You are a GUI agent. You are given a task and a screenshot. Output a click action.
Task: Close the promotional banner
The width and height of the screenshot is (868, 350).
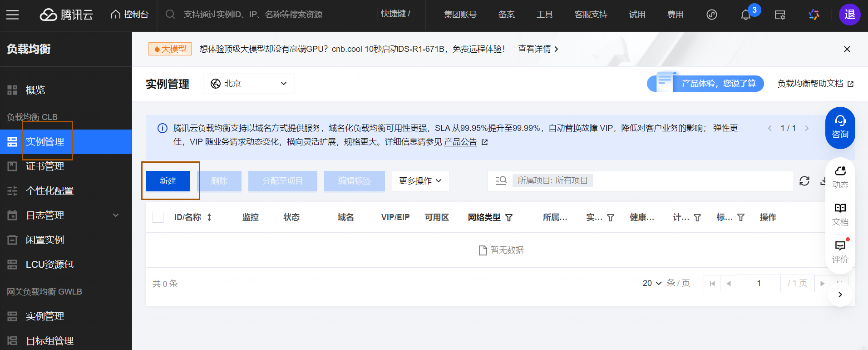847,49
